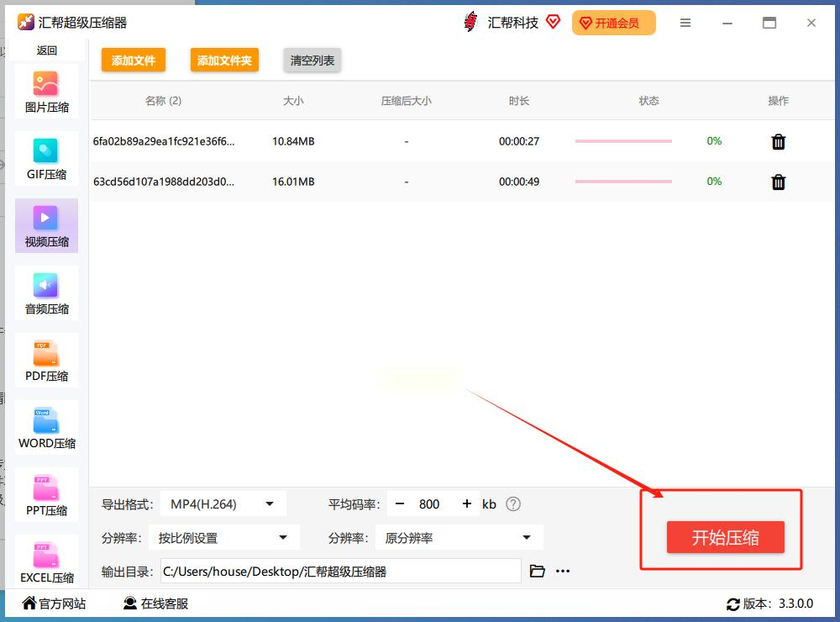The image size is (840, 622).
Task: Click 清空列表 to clear the list
Action: [x=312, y=60]
